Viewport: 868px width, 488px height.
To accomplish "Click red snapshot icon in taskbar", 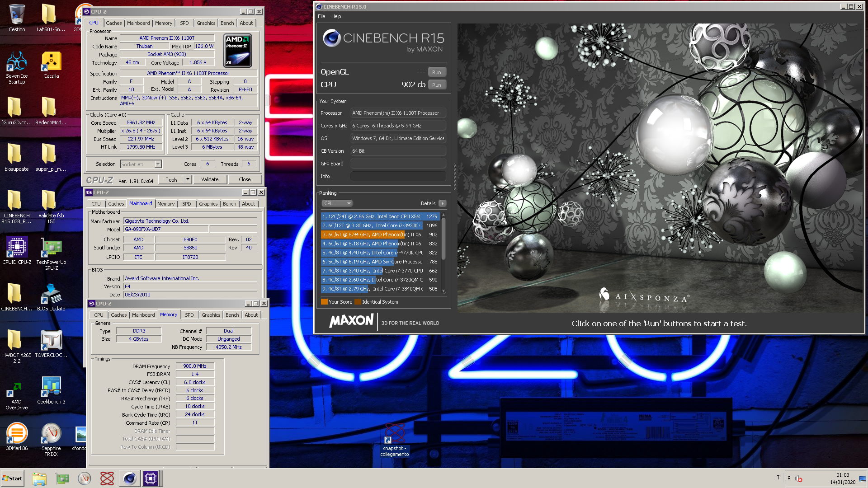I will 107,478.
